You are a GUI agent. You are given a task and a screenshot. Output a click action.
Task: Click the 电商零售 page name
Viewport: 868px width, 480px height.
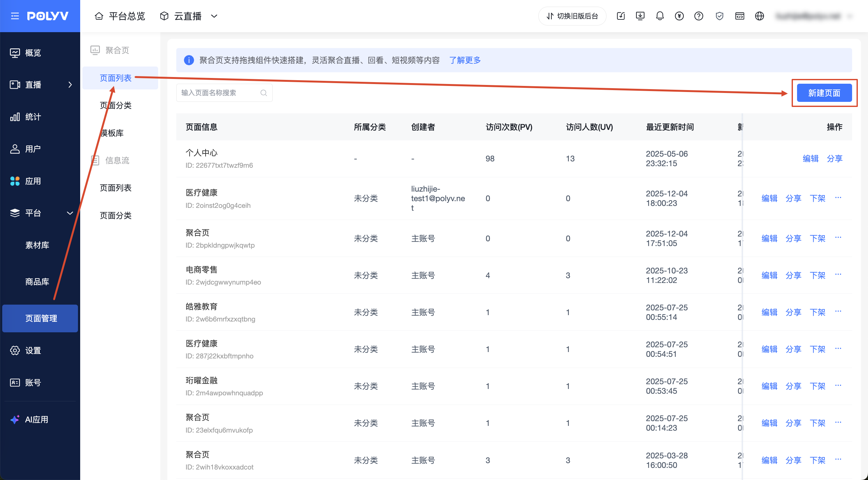[x=201, y=270]
